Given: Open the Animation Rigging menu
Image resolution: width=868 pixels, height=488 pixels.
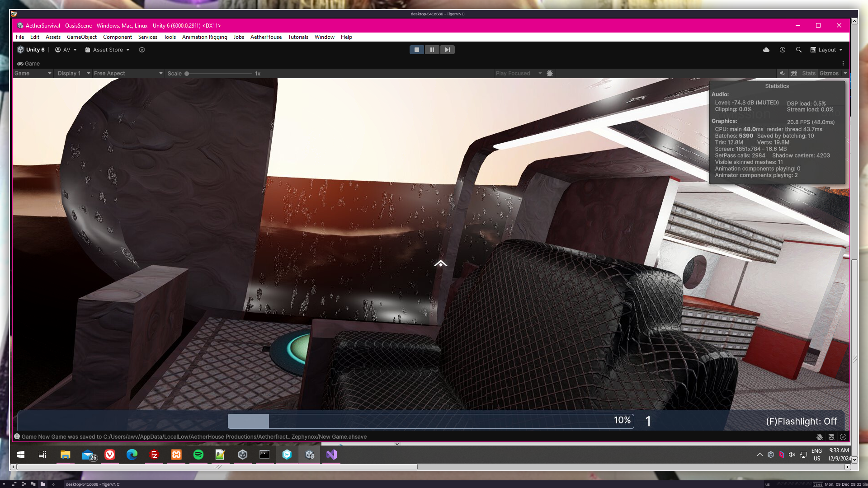Looking at the screenshot, I should 204,37.
